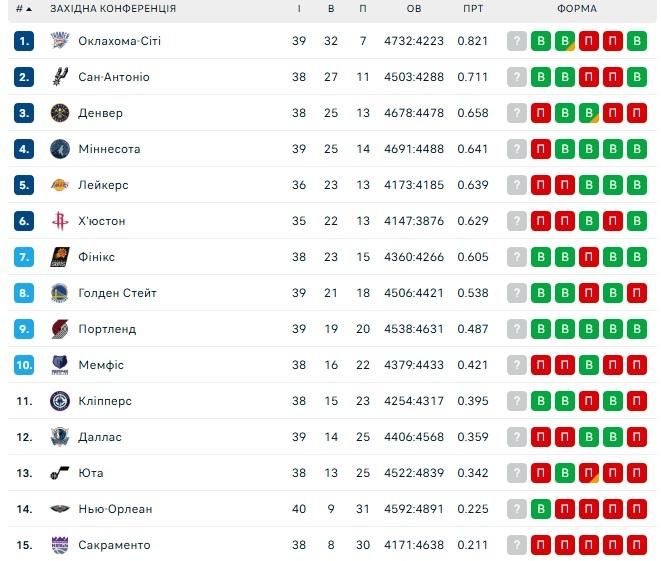Click the Houston Rockets logo
The width and height of the screenshot is (661, 561).
[59, 221]
